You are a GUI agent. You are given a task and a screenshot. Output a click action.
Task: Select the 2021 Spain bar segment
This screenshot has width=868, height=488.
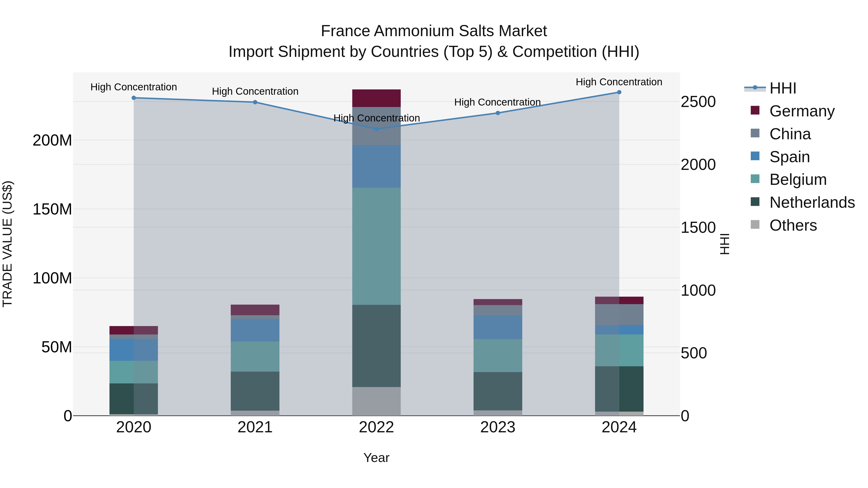[255, 330]
